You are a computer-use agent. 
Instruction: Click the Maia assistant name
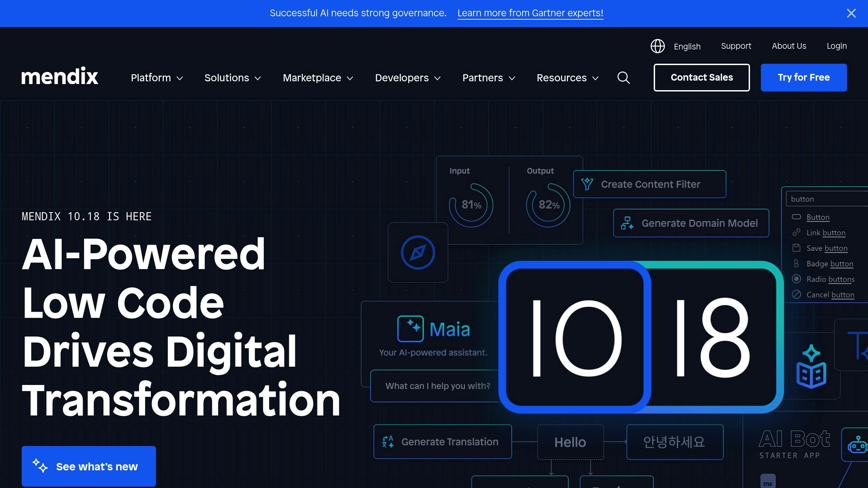coord(450,329)
